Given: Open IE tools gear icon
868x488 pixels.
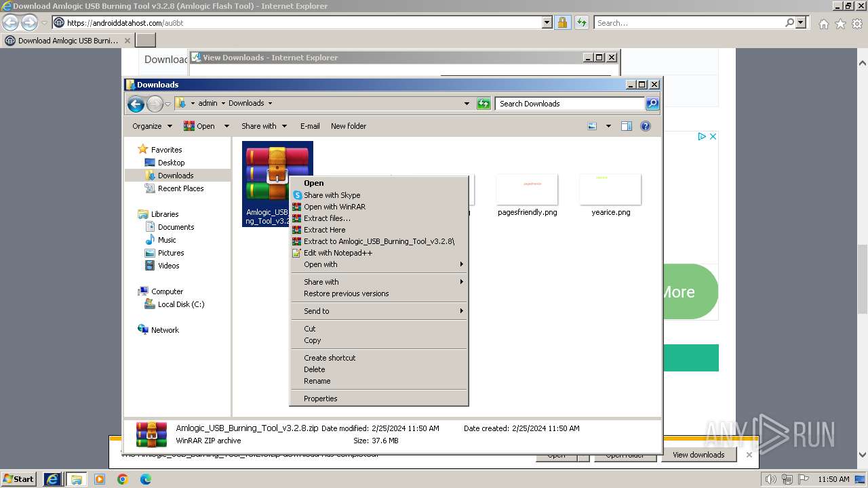Looking at the screenshot, I should tap(857, 24).
